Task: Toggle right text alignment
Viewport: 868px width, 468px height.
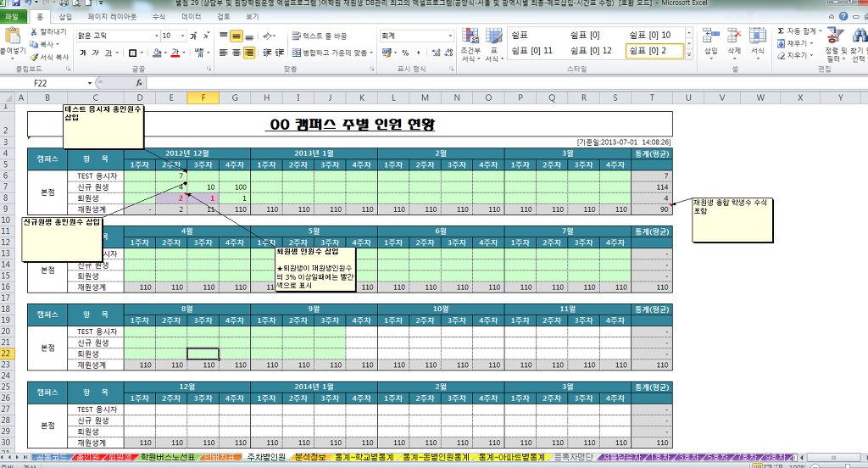Action: point(249,53)
